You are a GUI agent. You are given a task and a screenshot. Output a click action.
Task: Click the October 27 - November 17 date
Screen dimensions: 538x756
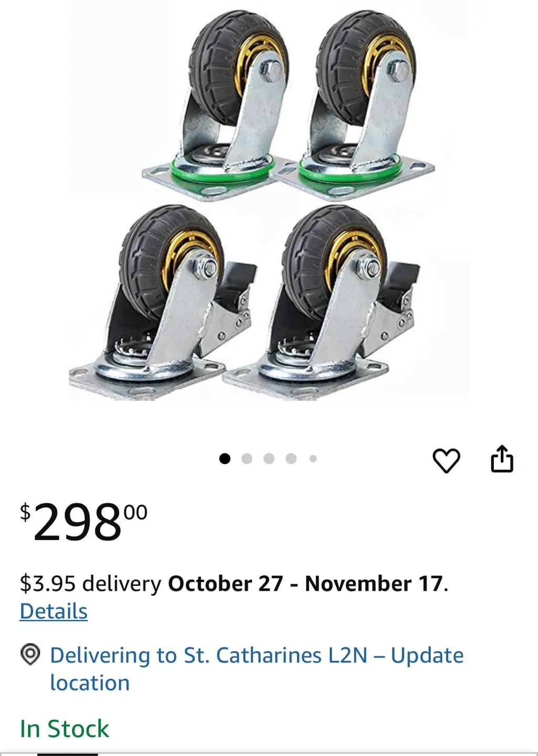coord(306,584)
